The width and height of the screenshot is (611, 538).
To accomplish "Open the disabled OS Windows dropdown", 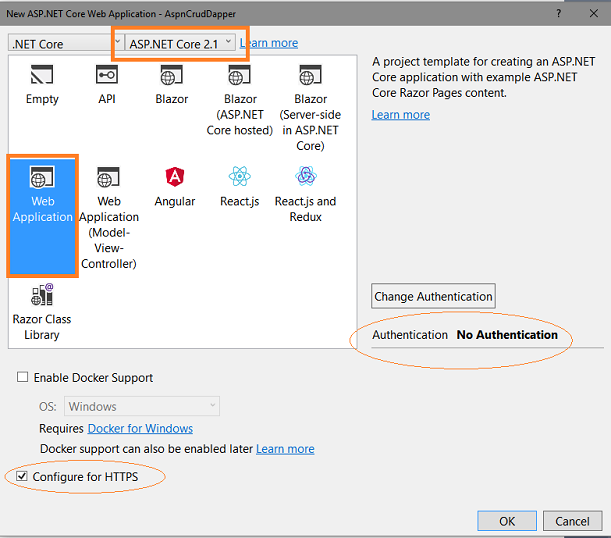I will 142,406.
